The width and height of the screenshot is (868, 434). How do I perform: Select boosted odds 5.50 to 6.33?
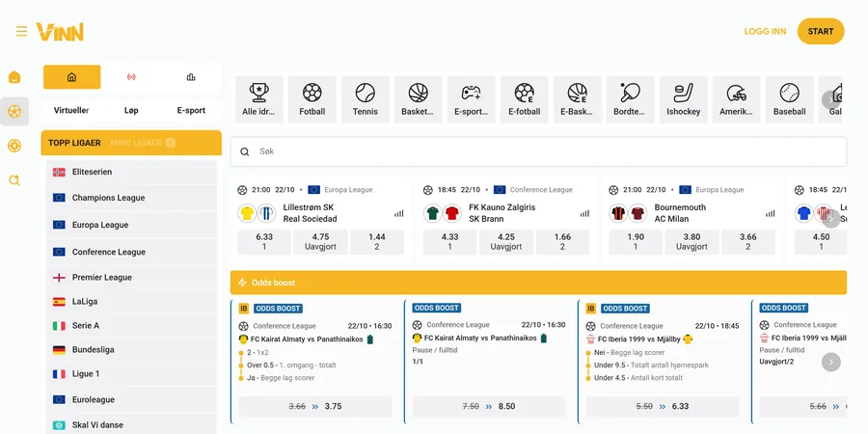[x=663, y=406]
